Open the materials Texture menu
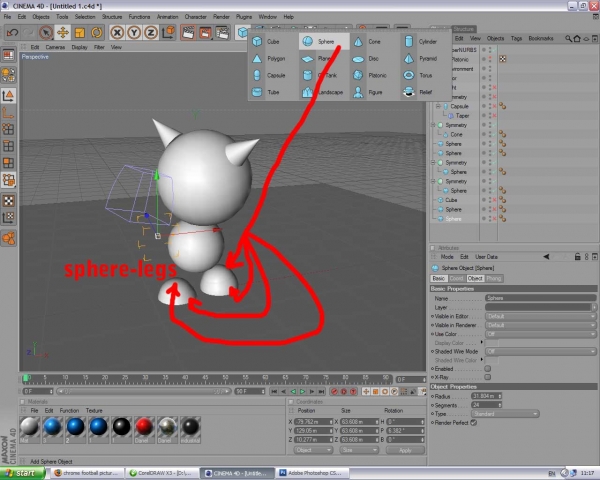 (94, 410)
